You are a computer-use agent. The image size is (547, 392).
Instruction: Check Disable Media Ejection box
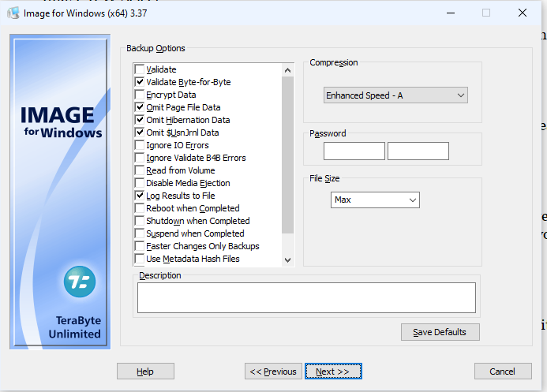pyautogui.click(x=140, y=183)
